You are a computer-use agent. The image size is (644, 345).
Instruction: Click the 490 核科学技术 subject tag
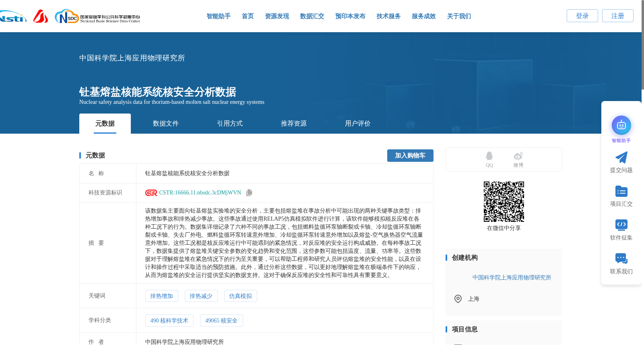click(x=169, y=320)
